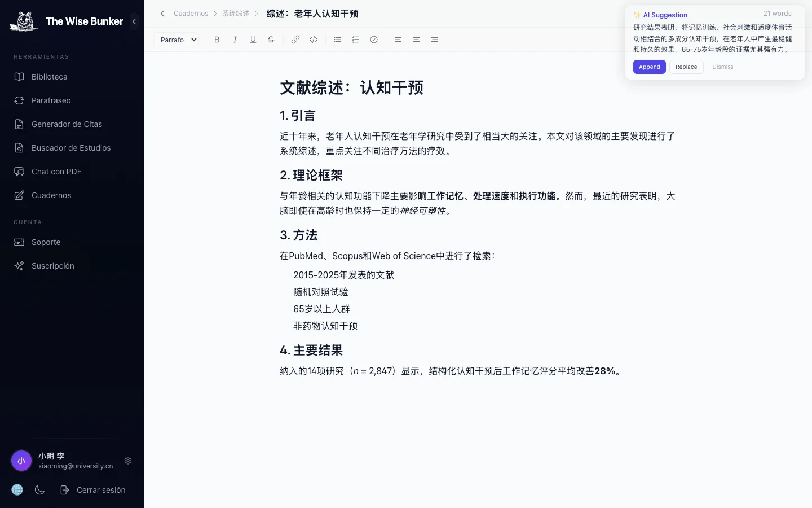Open account settings gear near profile
The image size is (812, 508).
[128, 461]
